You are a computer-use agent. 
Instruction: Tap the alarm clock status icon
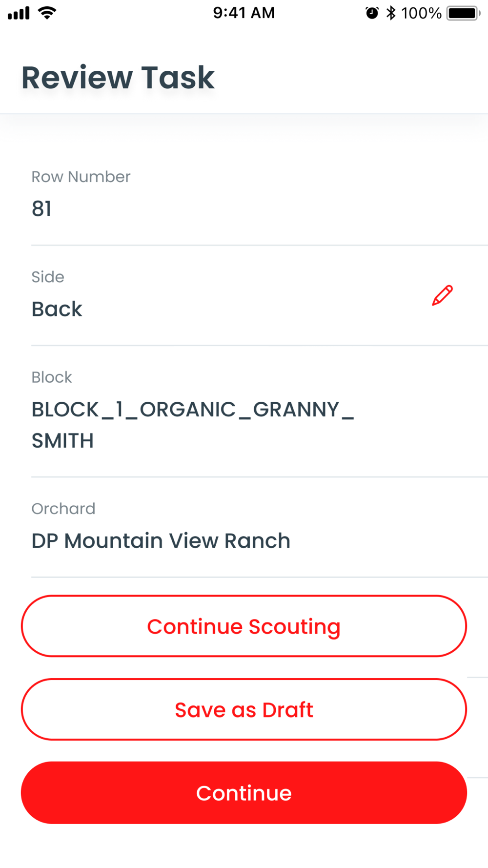pyautogui.click(x=372, y=13)
